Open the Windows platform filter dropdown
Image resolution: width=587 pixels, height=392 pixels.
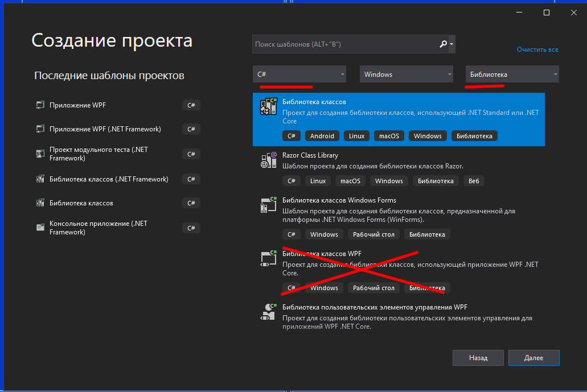pyautogui.click(x=407, y=75)
